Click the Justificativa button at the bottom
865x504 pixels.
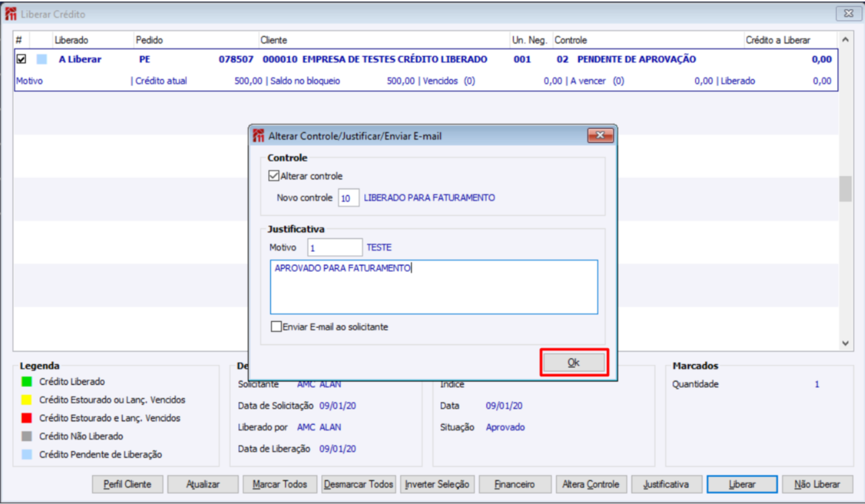point(666,485)
